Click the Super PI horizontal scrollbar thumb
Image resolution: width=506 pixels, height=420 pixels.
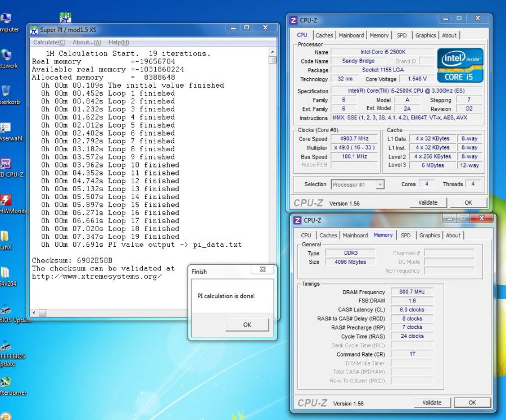(43, 313)
